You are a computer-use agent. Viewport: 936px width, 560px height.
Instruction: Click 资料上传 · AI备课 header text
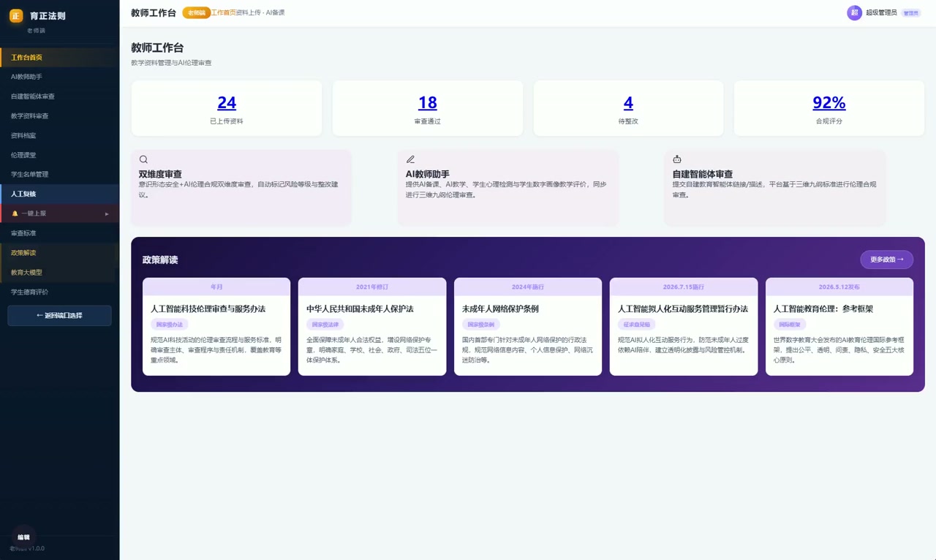[260, 12]
